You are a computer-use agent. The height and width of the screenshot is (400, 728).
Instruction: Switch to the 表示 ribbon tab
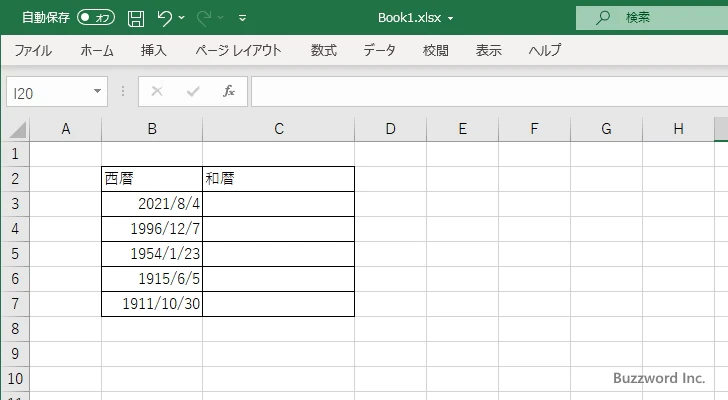point(488,50)
